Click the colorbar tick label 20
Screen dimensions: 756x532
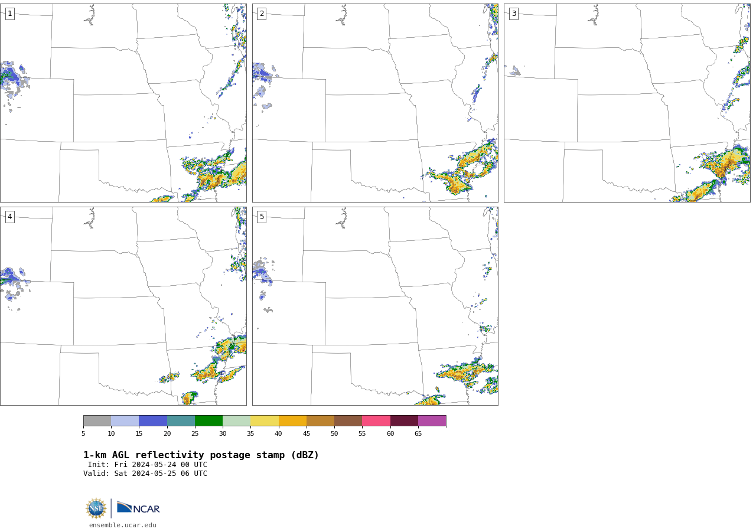pyautogui.click(x=167, y=434)
